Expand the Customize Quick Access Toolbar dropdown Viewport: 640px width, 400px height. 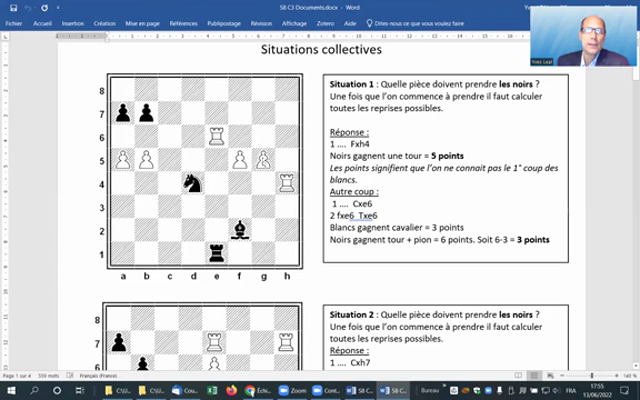pos(56,8)
